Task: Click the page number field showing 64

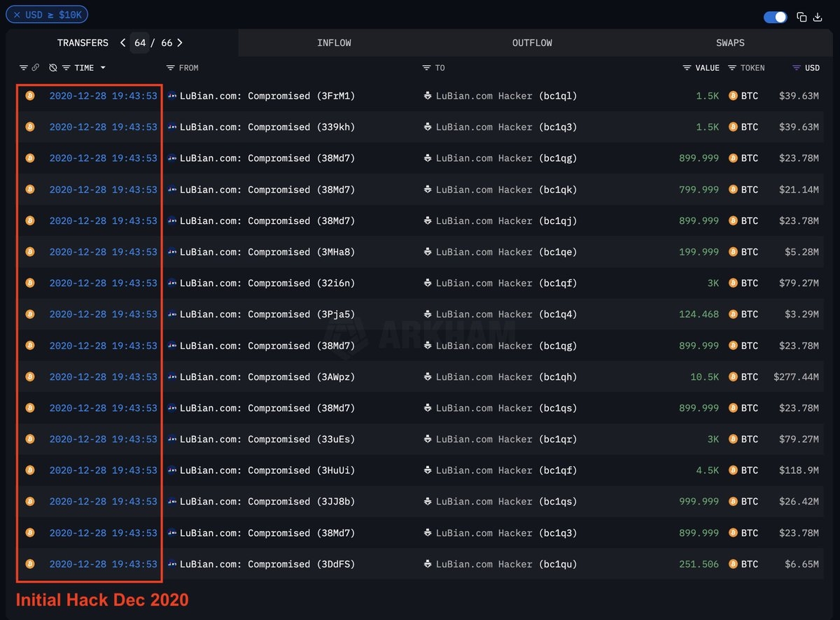Action: pos(140,43)
